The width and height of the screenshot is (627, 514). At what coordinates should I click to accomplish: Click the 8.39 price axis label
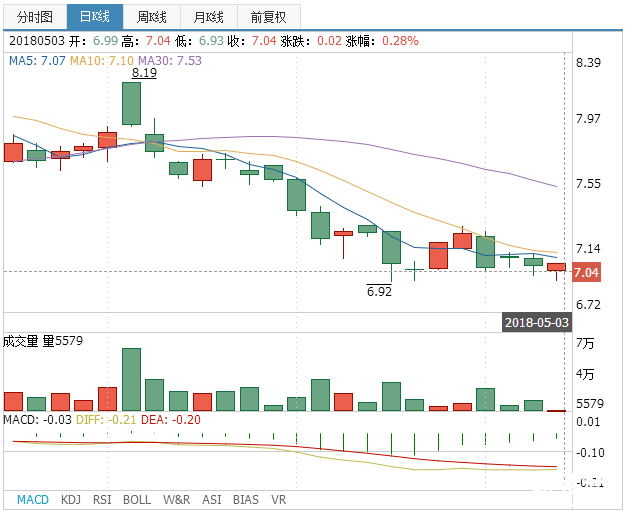coord(588,63)
